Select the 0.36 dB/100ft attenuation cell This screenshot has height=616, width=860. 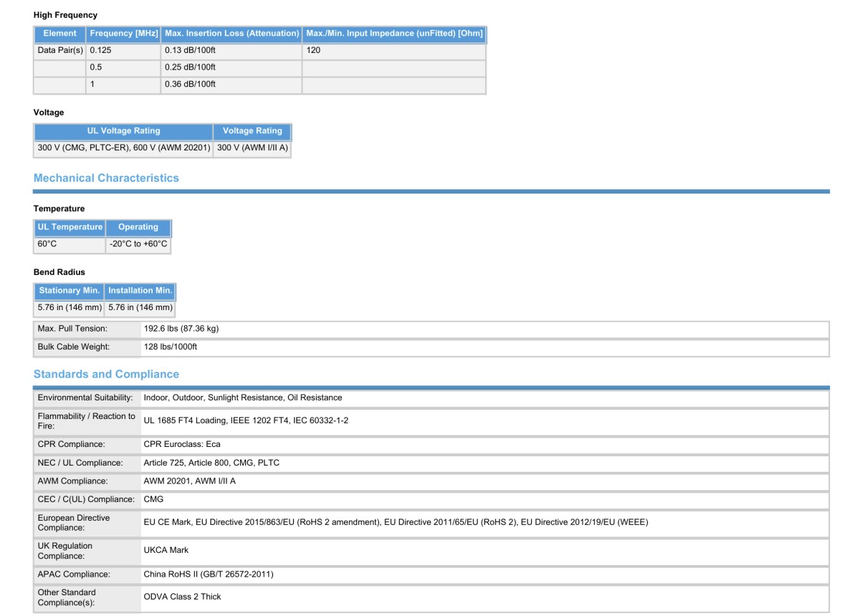(190, 85)
